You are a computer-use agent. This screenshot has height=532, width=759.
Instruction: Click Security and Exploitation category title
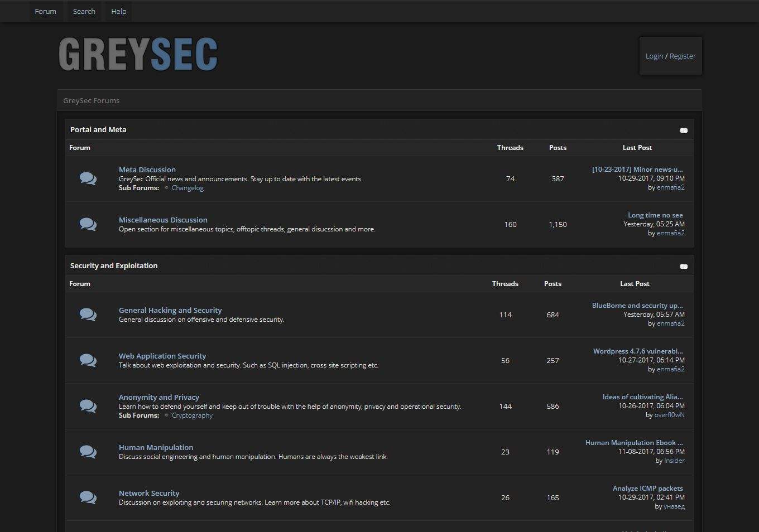click(114, 265)
